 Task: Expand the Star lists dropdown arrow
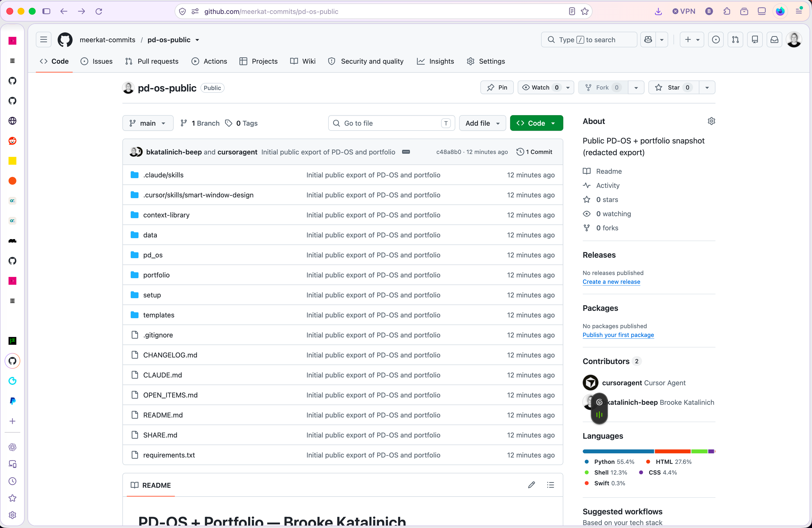pyautogui.click(x=707, y=87)
